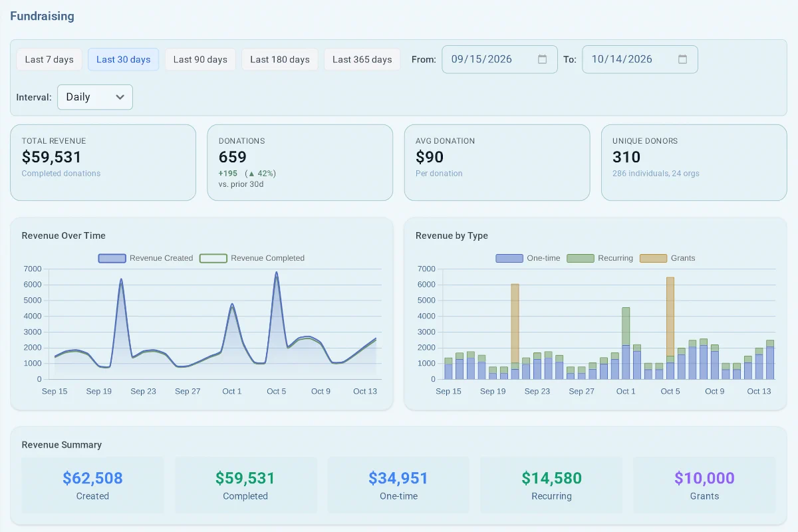Choose the Last 180 days range
Viewport: 798px width, 532px height.
coord(280,59)
